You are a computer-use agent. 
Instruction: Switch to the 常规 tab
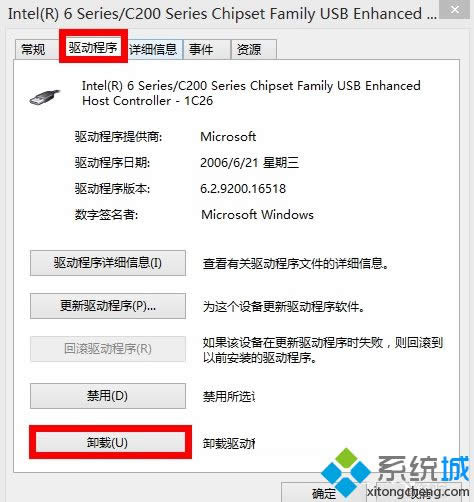[33, 50]
